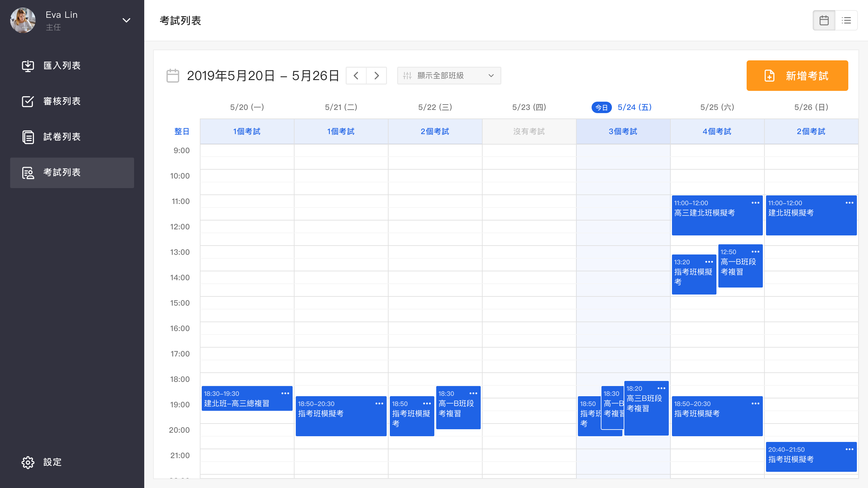The width and height of the screenshot is (868, 488).
Task: Open more options on 建北班–高三總複習 event
Action: (285, 393)
